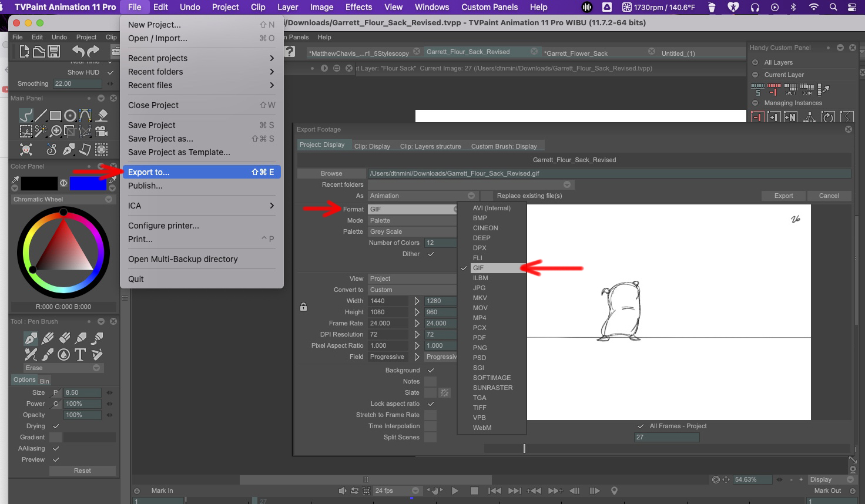Click the Export button
865x504 pixels.
click(783, 196)
